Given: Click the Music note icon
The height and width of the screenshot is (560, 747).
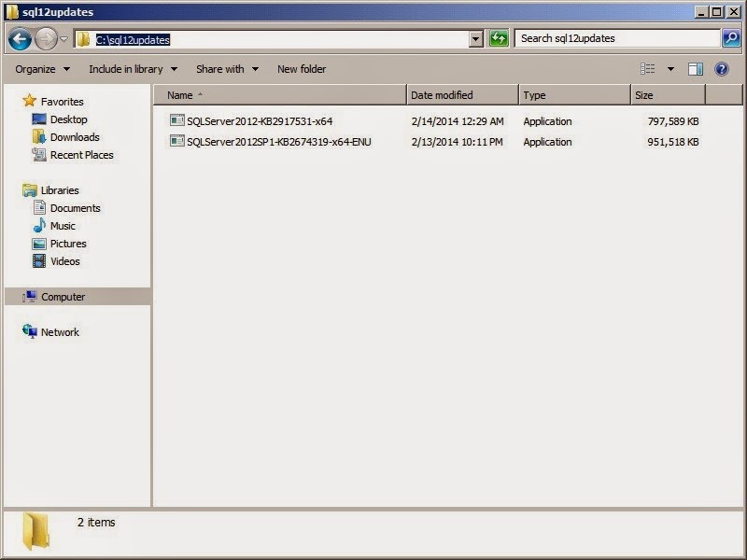Looking at the screenshot, I should pyautogui.click(x=39, y=225).
